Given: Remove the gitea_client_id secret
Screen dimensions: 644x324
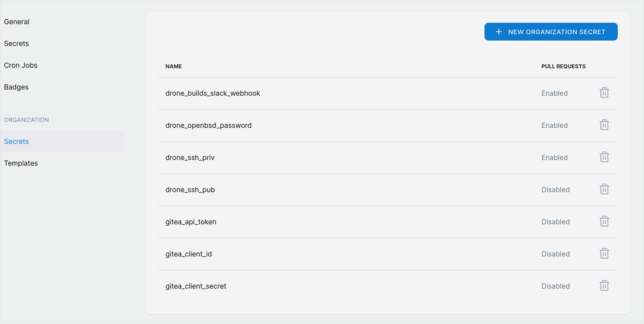Looking at the screenshot, I should pos(604,254).
